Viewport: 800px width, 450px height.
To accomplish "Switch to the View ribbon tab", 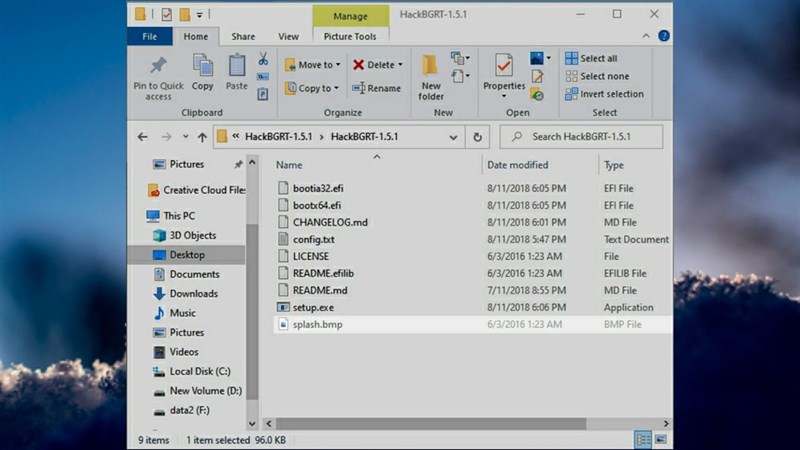I will click(288, 37).
